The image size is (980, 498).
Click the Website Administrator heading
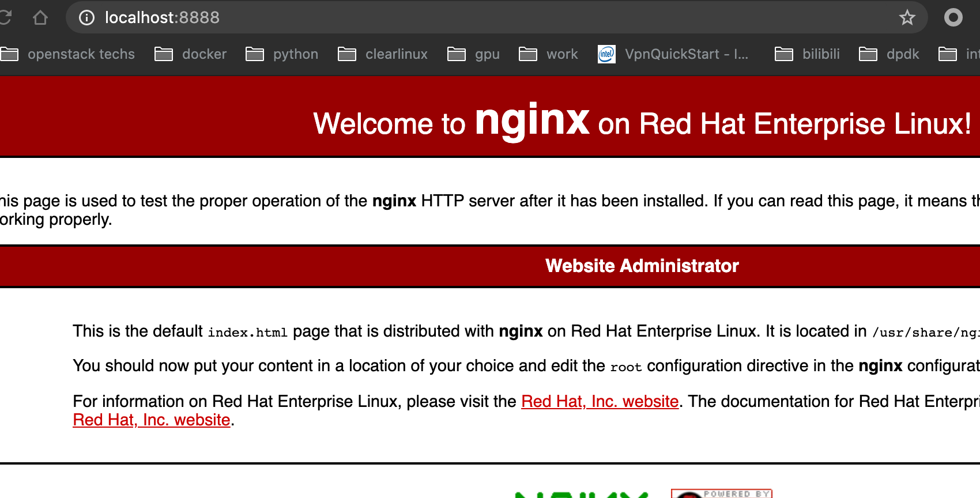[x=642, y=266]
